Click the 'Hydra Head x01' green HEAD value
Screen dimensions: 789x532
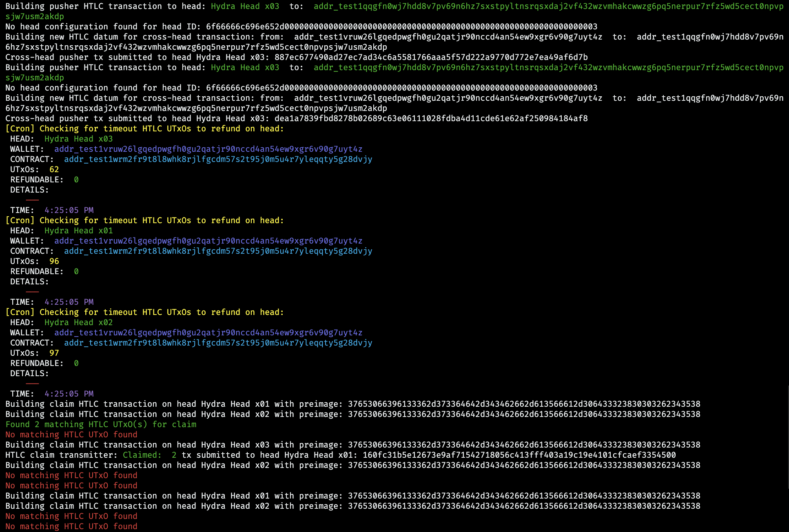click(x=78, y=231)
